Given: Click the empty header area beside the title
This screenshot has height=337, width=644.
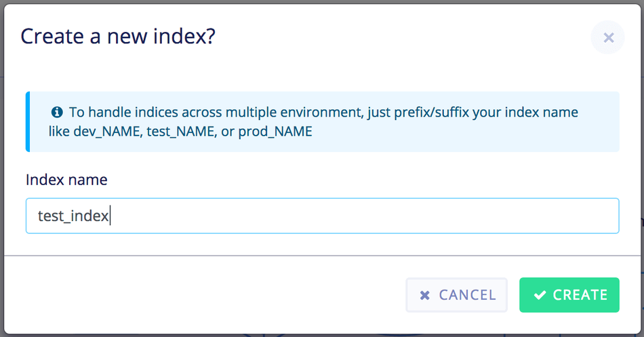Looking at the screenshot, I should click(x=407, y=36).
